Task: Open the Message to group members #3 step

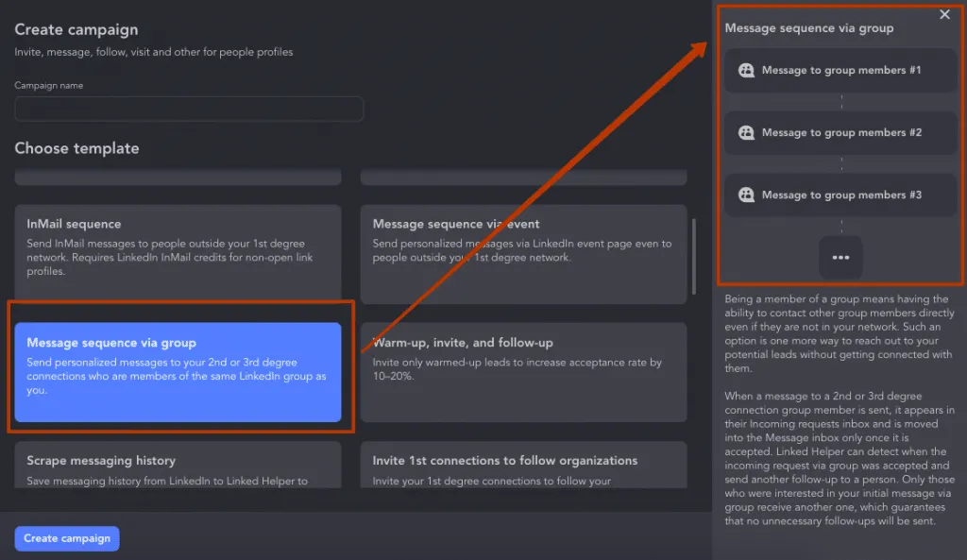Action: click(x=840, y=195)
